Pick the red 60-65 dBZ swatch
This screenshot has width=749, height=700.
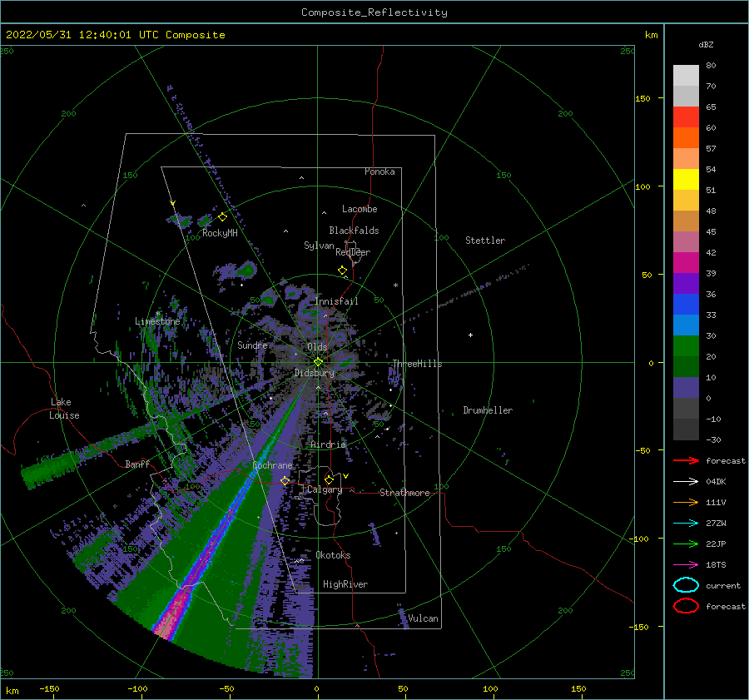click(686, 117)
